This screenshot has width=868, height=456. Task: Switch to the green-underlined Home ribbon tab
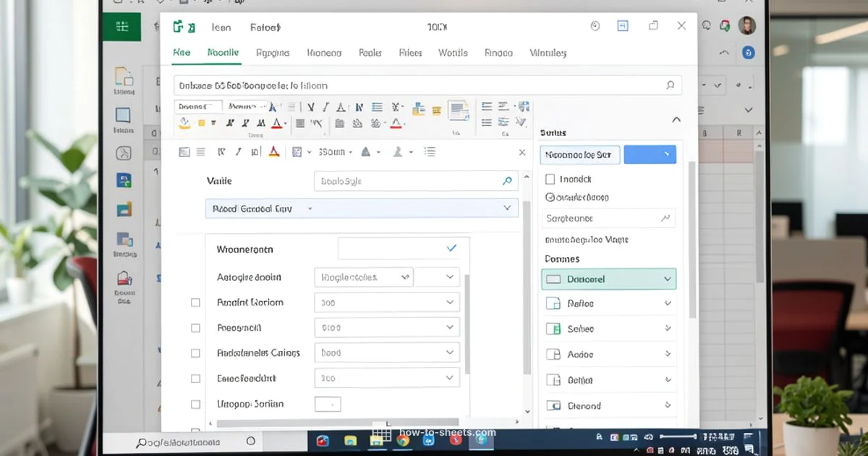pyautogui.click(x=223, y=52)
